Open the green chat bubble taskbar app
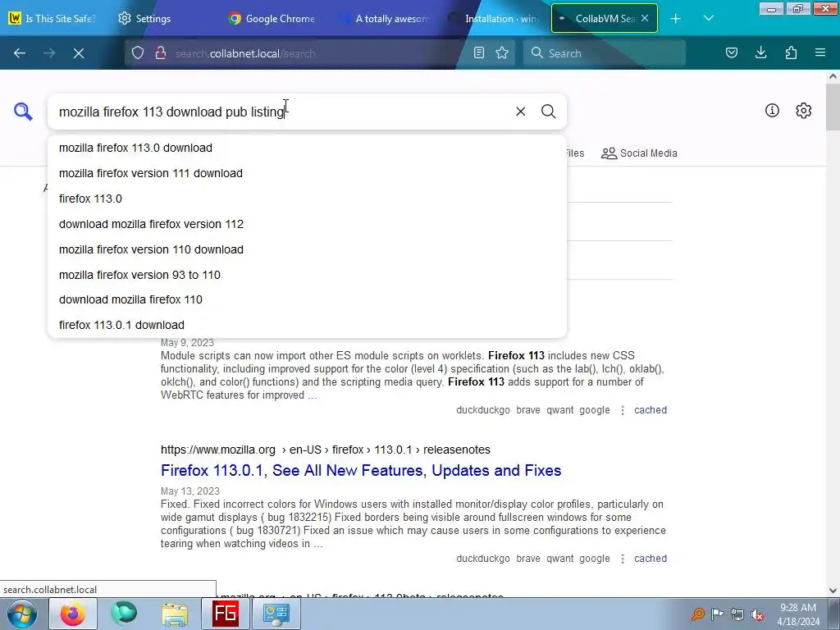The image size is (840, 630). 124,614
